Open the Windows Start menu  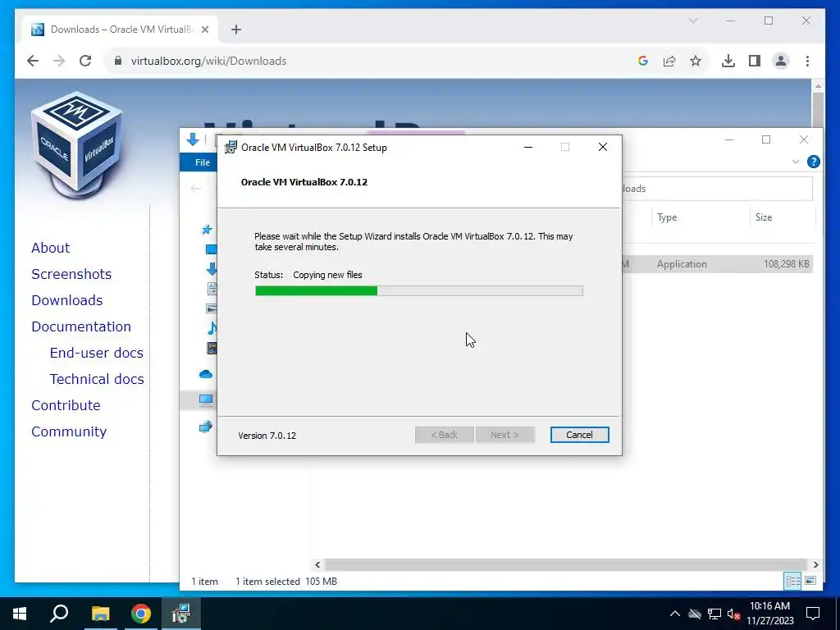click(20, 614)
